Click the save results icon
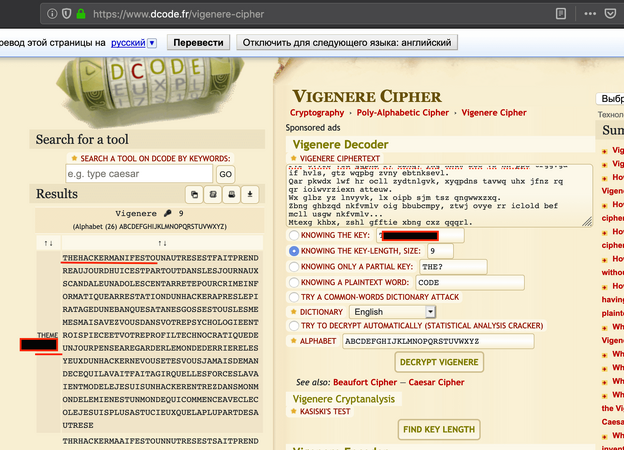Image resolution: width=624 pixels, height=450 pixels. click(212, 194)
